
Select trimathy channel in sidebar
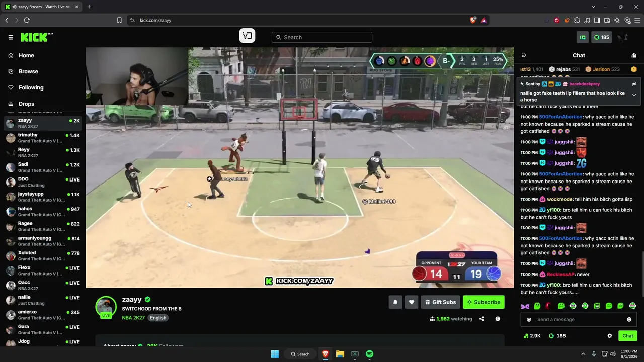pyautogui.click(x=43, y=138)
